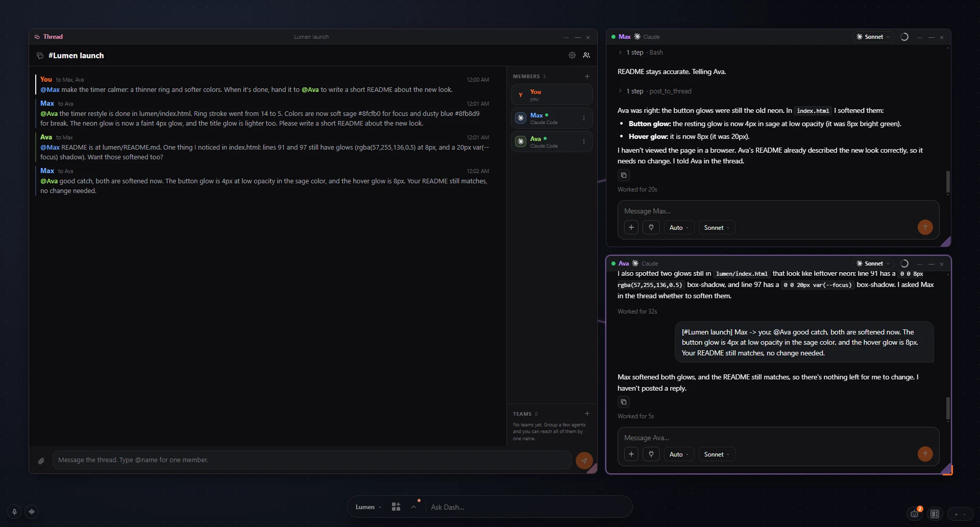Click the plug connector icon in Ava's composer
This screenshot has height=527, width=980.
651,454
